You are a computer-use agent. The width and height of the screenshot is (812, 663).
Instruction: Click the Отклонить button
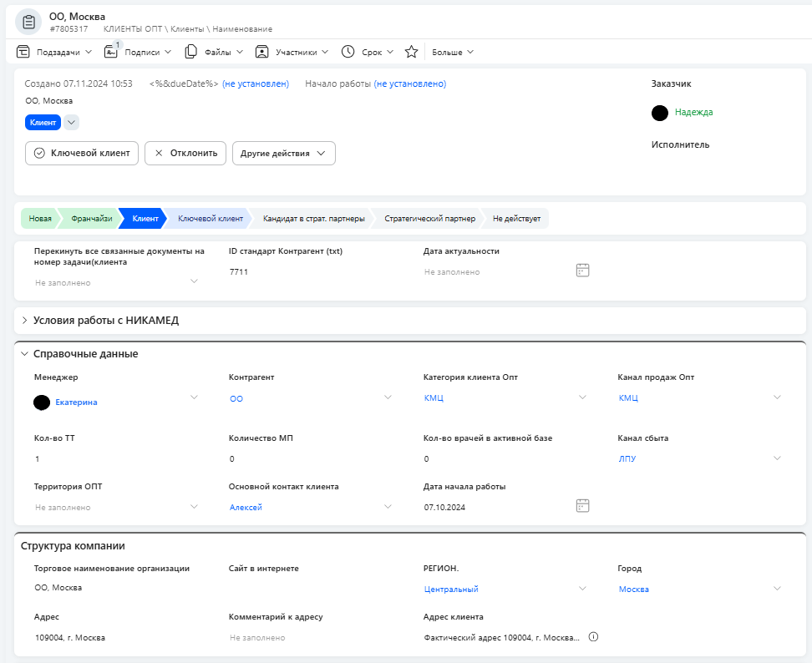[x=185, y=153]
